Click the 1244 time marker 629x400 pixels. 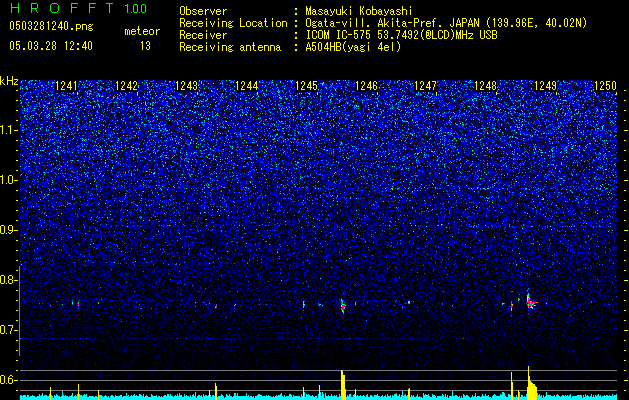point(246,86)
